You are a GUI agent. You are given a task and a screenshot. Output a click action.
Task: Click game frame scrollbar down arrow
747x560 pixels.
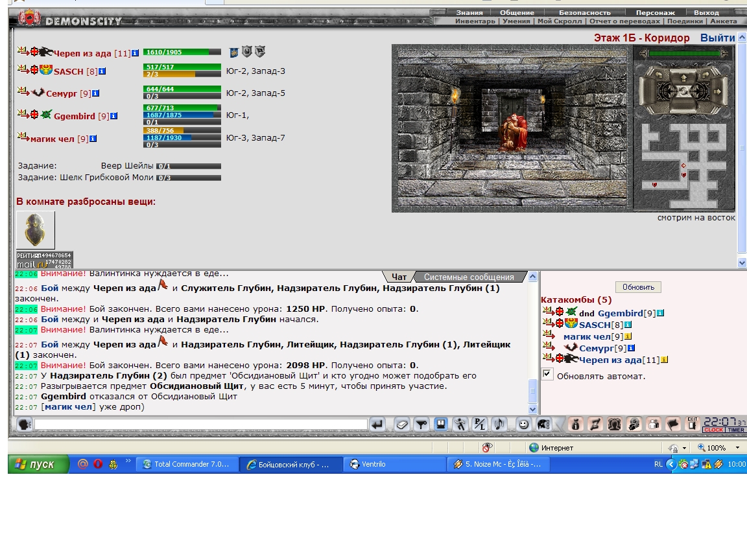[742, 263]
